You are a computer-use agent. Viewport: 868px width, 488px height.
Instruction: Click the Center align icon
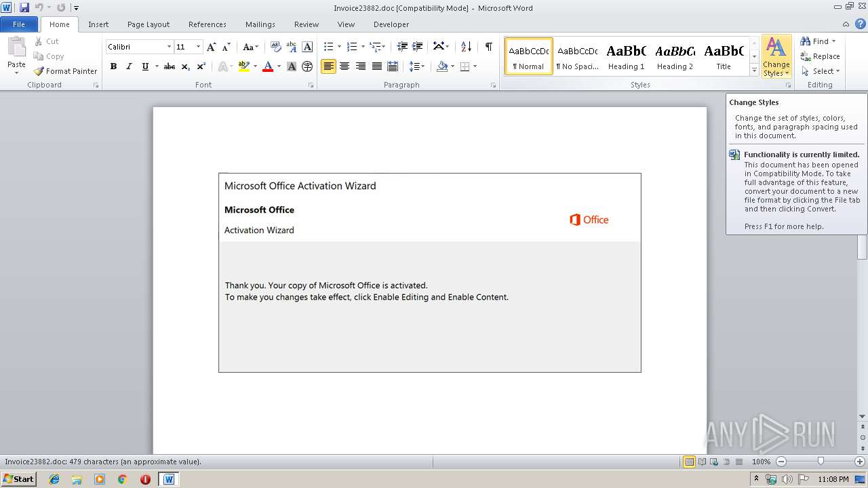pos(344,66)
